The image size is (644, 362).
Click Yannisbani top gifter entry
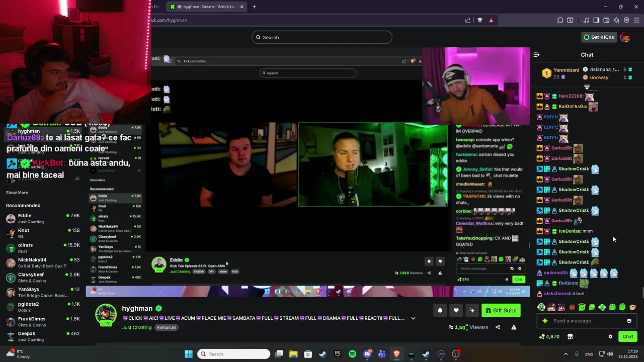click(x=559, y=73)
